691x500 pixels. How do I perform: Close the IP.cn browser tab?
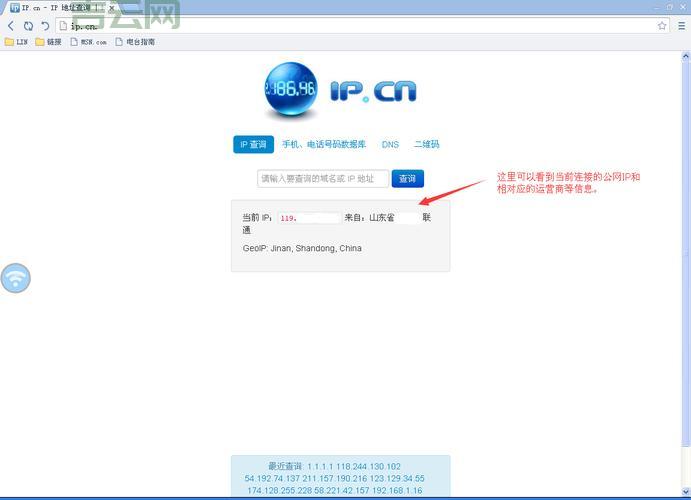tap(111, 8)
